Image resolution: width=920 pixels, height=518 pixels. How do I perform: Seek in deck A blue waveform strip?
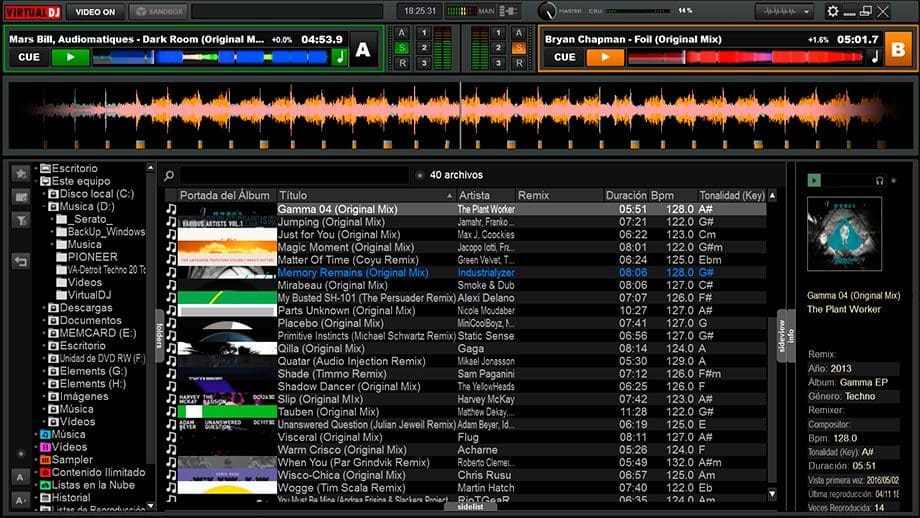pos(210,57)
